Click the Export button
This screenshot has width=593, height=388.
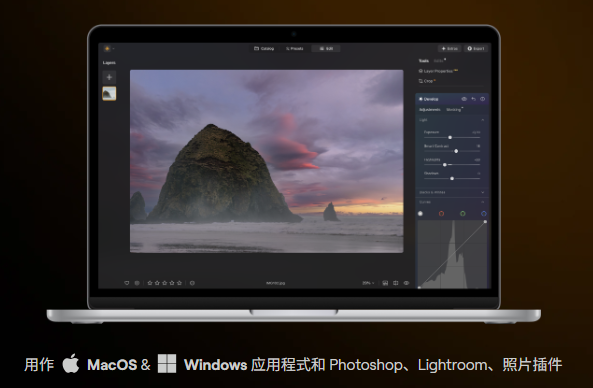[x=476, y=48]
